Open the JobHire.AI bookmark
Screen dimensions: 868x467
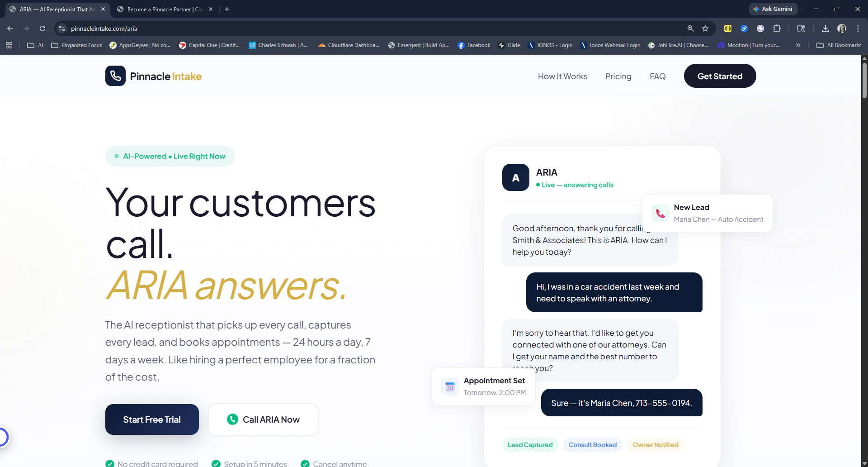tap(678, 45)
